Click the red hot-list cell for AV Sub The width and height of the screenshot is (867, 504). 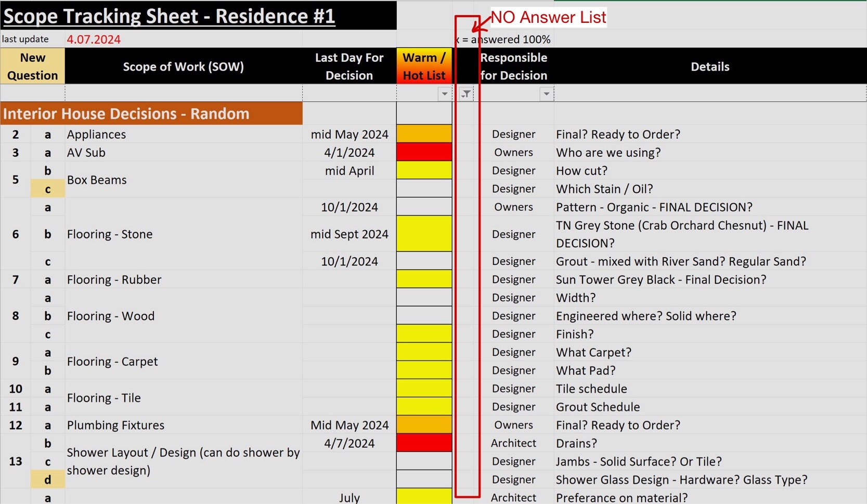[424, 152]
